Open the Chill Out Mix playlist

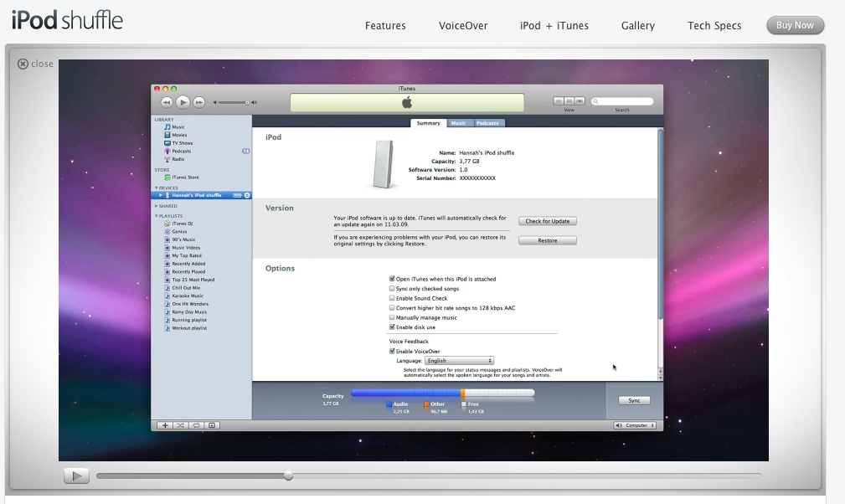pos(186,288)
